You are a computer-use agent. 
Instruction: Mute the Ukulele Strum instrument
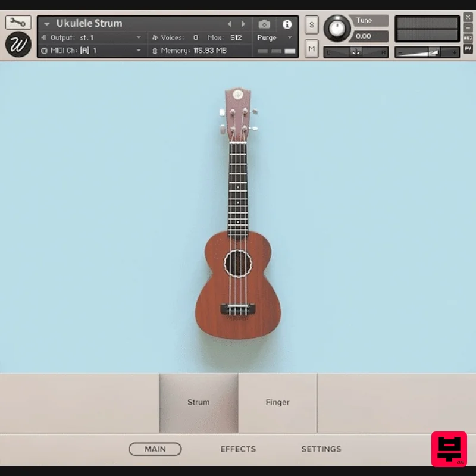coord(311,48)
